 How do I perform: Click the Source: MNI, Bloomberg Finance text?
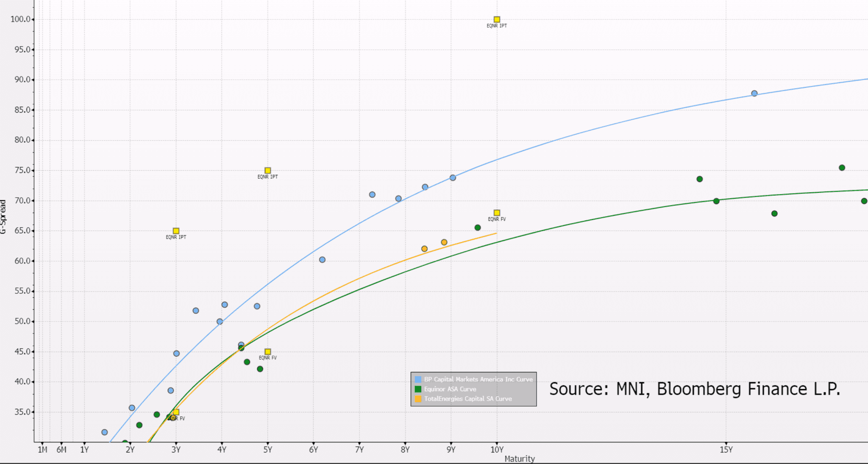point(694,389)
